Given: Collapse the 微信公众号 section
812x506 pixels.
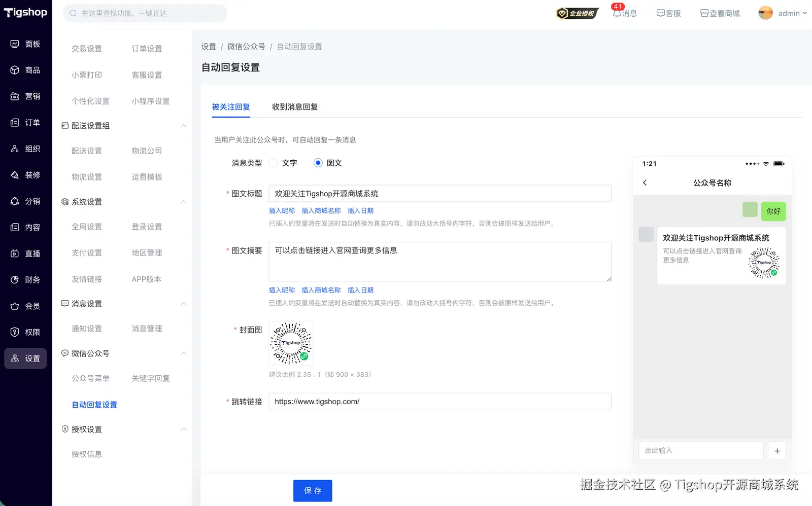Looking at the screenshot, I should (184, 353).
